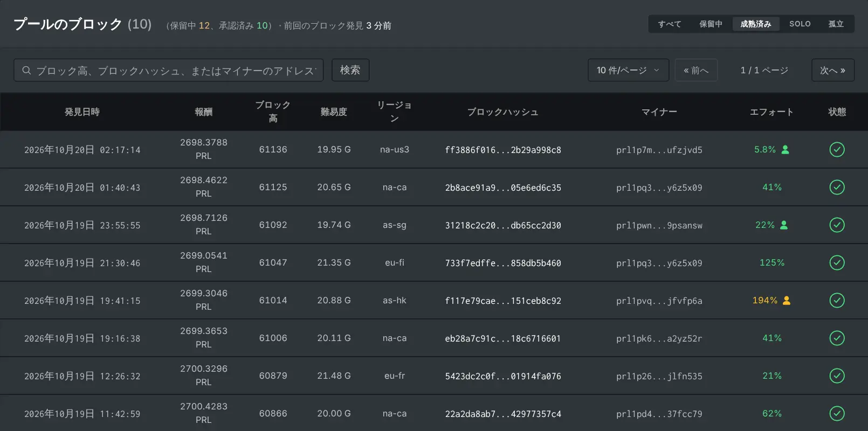This screenshot has width=868, height=431.
Task: Switch to the 保留中 filter tab
Action: pyautogui.click(x=711, y=24)
